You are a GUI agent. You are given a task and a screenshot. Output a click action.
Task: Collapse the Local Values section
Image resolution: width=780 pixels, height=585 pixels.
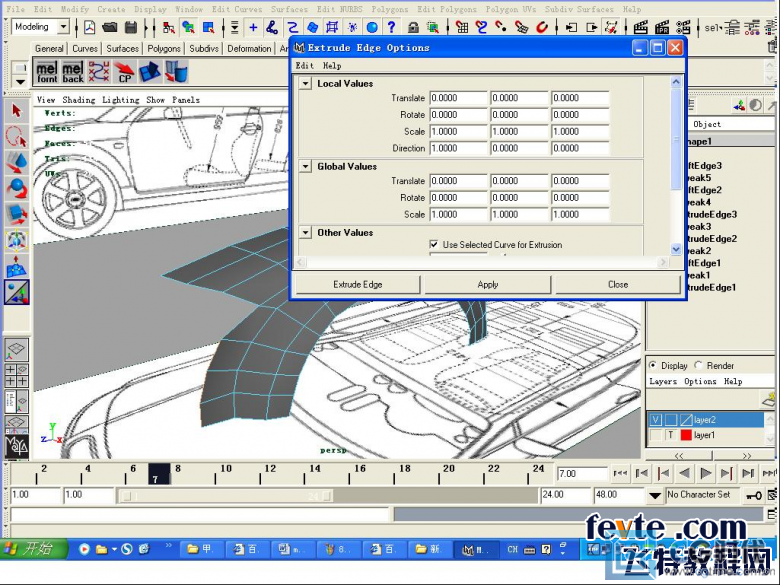pos(305,84)
